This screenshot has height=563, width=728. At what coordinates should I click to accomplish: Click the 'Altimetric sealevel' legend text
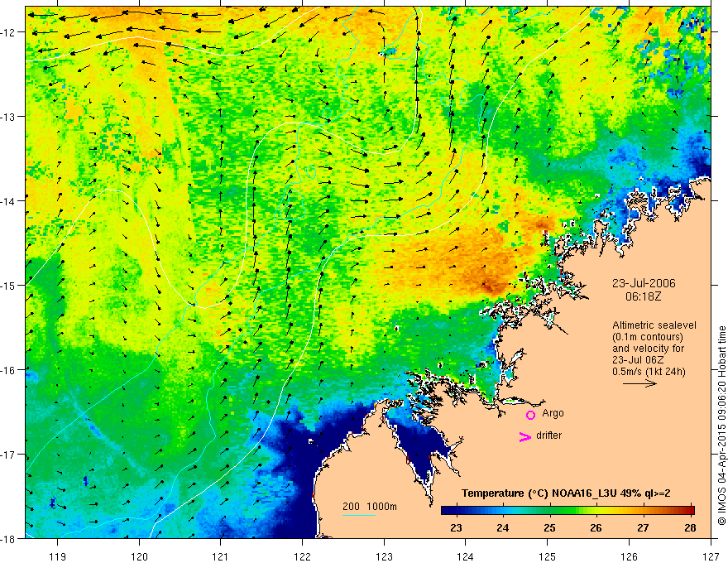pos(654,325)
